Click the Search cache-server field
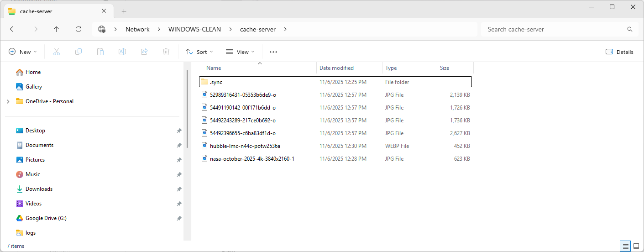 coord(555,29)
